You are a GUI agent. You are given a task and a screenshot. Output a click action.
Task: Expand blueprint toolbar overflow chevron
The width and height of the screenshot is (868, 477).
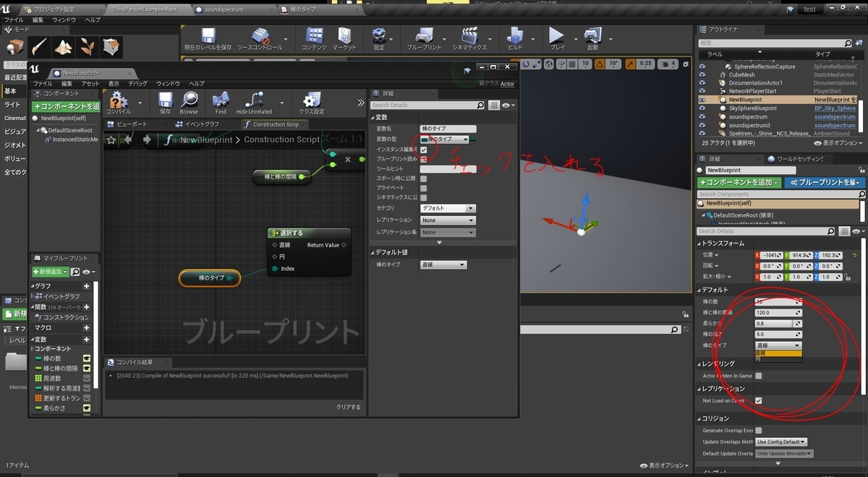pos(360,103)
